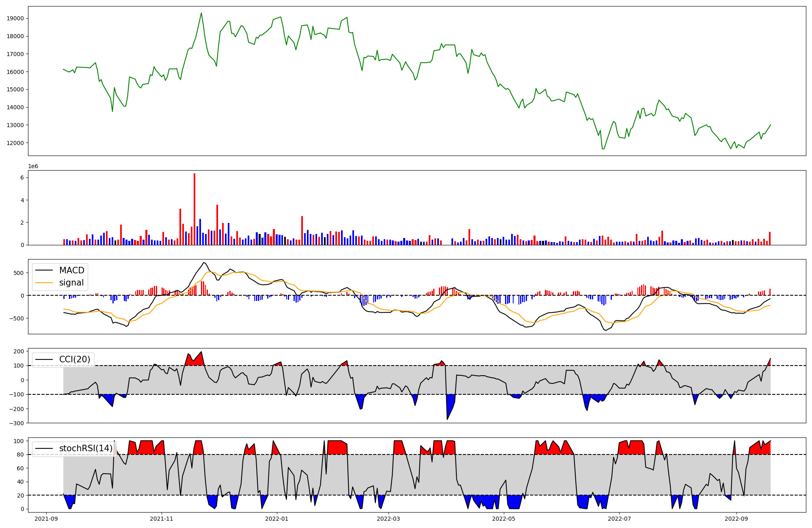Click the 2021-11 date tick label
This screenshot has height=528, width=812.
(x=162, y=519)
